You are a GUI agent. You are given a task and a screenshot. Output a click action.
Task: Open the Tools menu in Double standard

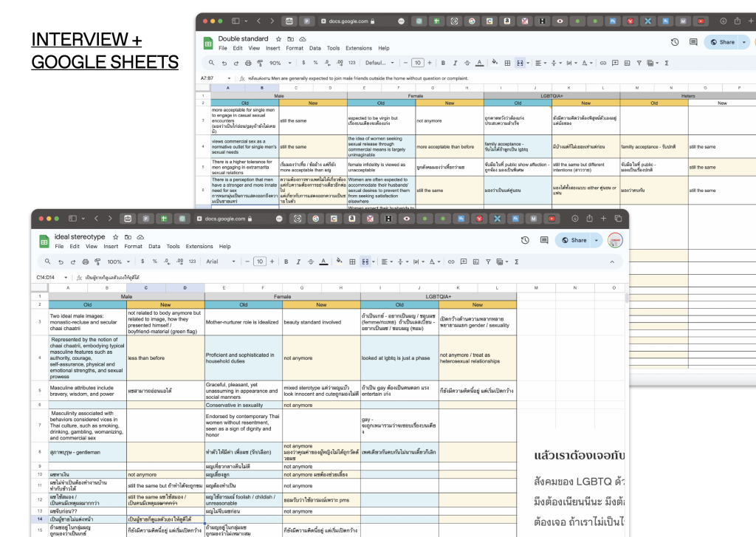click(x=333, y=48)
